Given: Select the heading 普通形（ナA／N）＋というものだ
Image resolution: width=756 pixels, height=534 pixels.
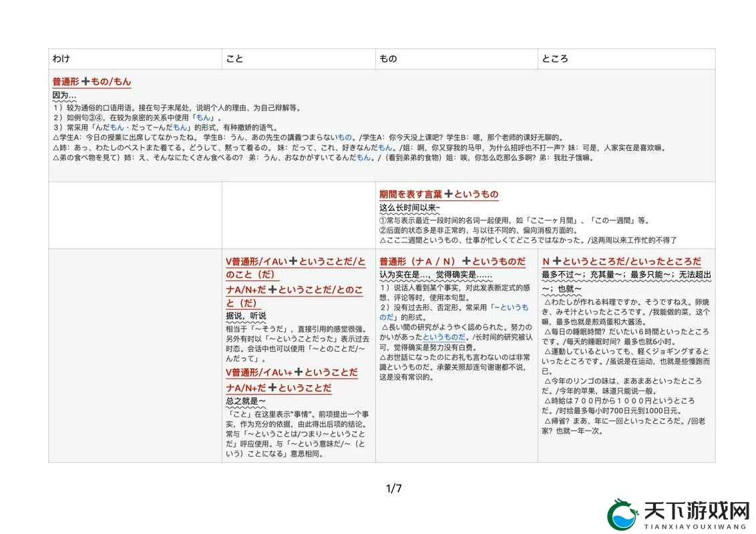Looking at the screenshot, I should click(x=452, y=262).
